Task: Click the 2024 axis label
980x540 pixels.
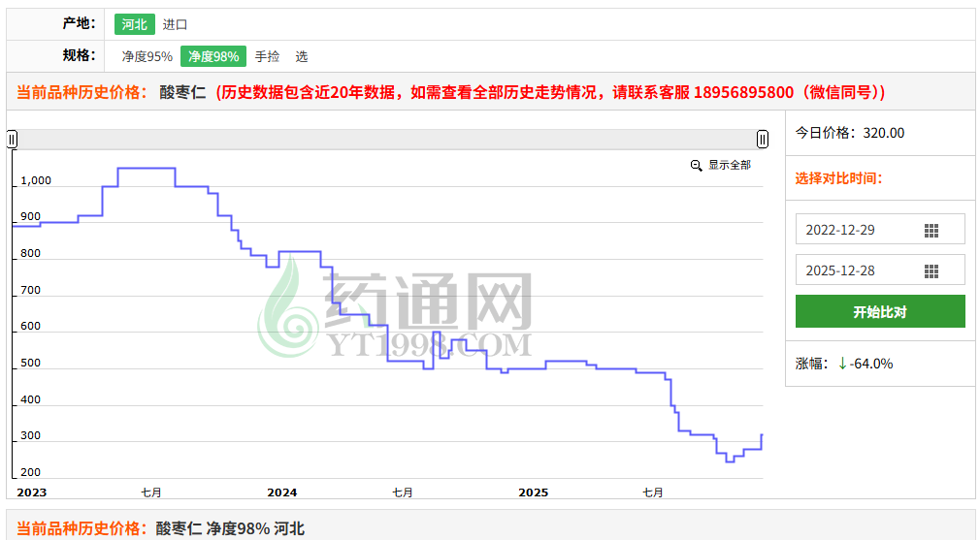Action: click(282, 492)
